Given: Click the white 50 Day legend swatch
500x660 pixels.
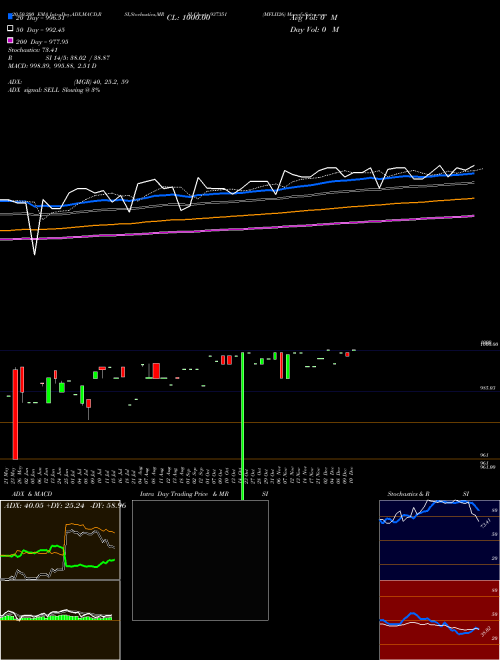Looking at the screenshot, I should 11,29.
